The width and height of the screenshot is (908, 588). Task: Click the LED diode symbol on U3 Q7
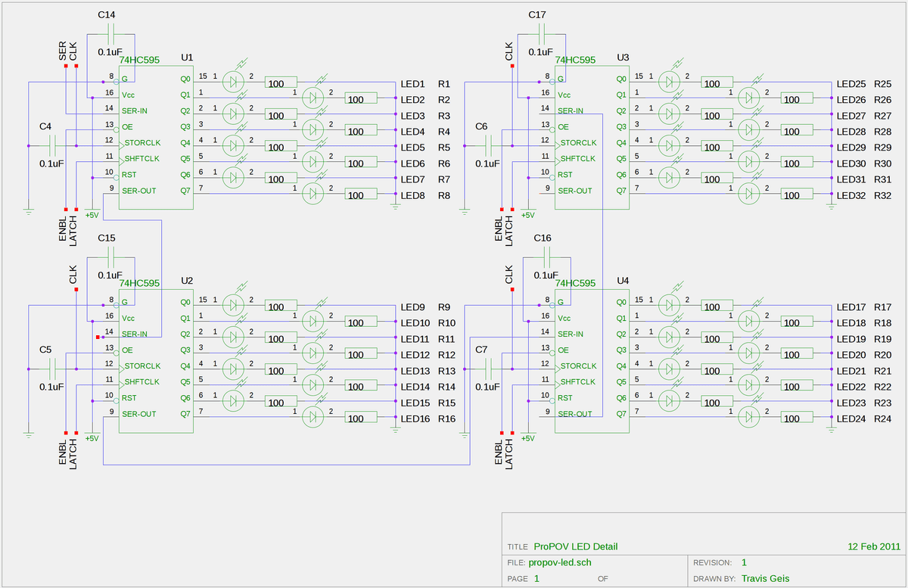click(x=748, y=194)
